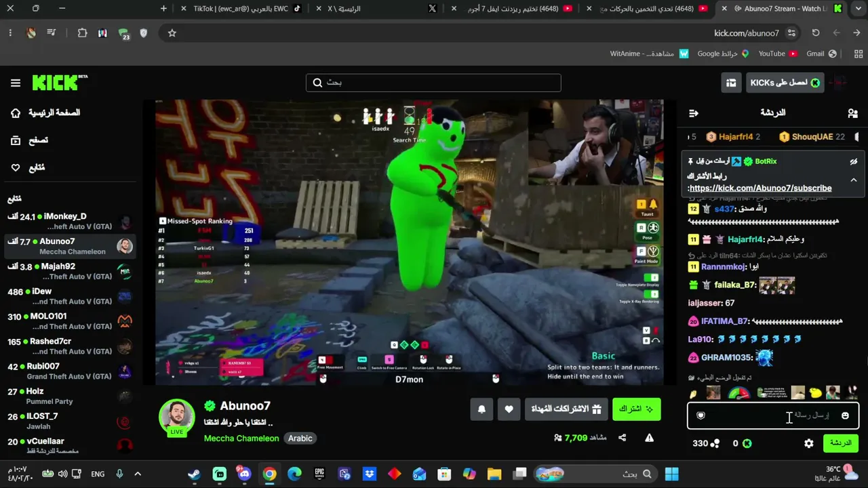Open chat settings gear
The image size is (868, 488).
coord(809,443)
